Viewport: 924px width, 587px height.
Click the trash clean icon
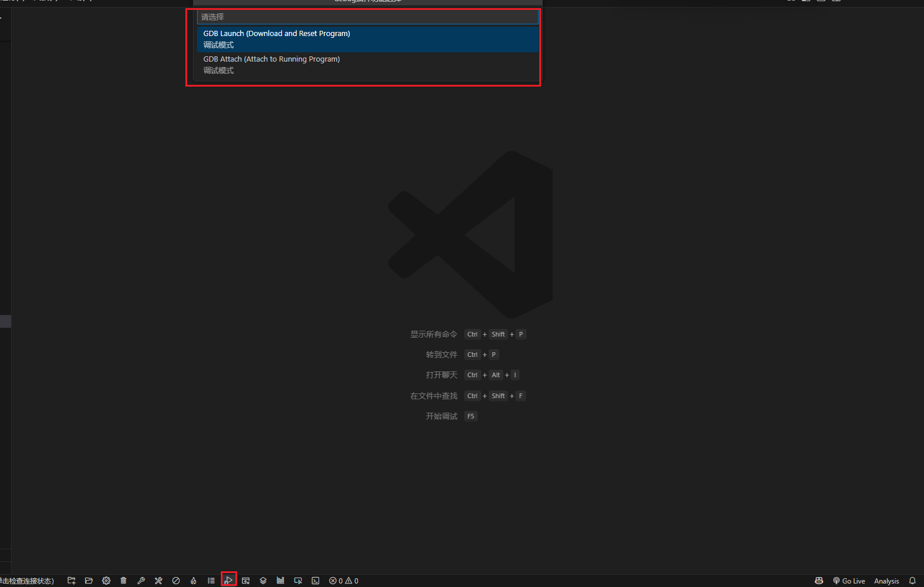point(124,581)
